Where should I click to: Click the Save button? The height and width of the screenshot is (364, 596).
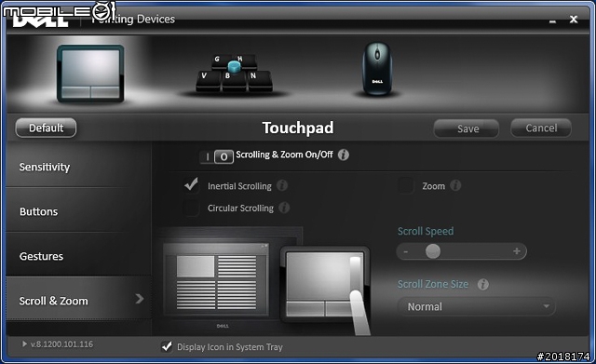pyautogui.click(x=467, y=128)
